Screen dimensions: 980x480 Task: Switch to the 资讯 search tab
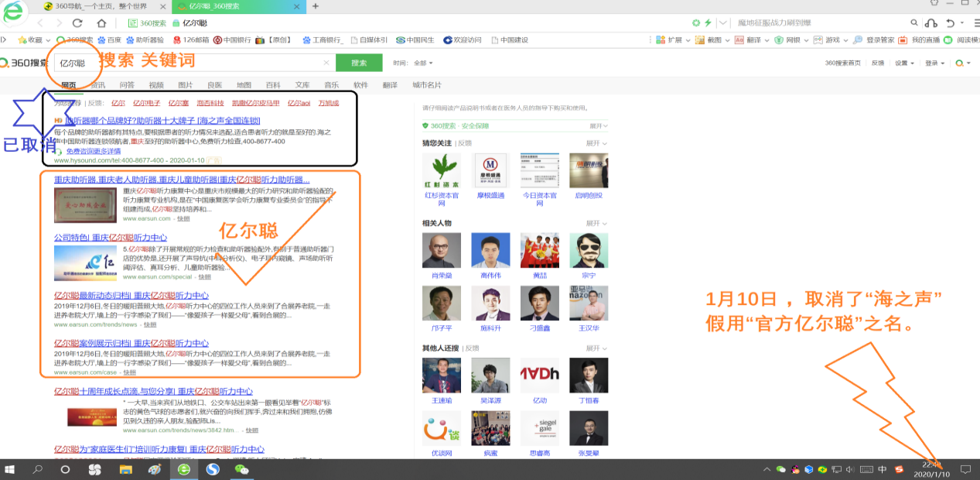(97, 85)
